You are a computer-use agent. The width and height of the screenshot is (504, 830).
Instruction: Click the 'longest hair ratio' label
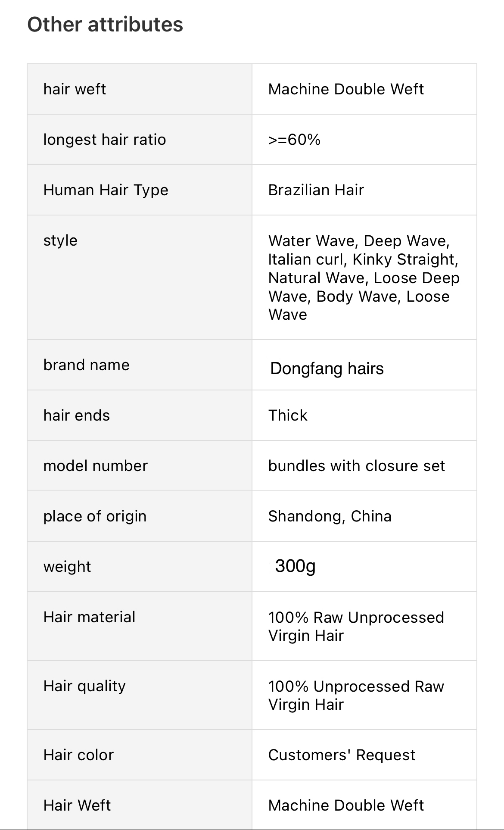tap(105, 140)
